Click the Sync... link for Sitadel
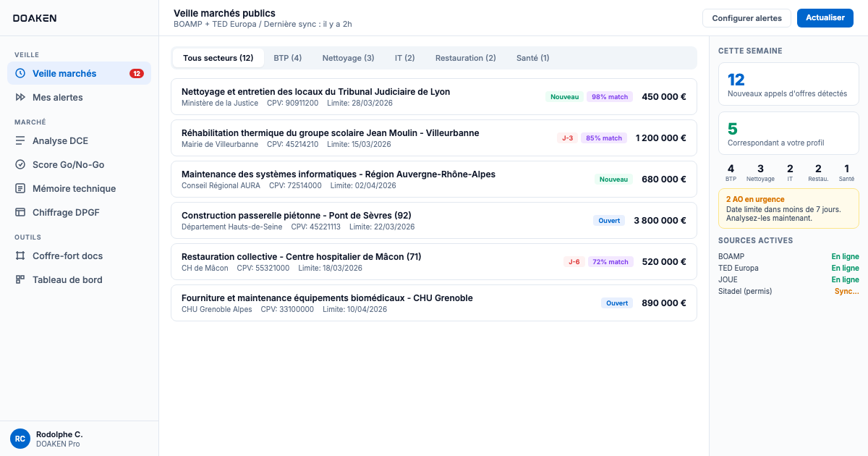868x456 pixels. tap(846, 291)
